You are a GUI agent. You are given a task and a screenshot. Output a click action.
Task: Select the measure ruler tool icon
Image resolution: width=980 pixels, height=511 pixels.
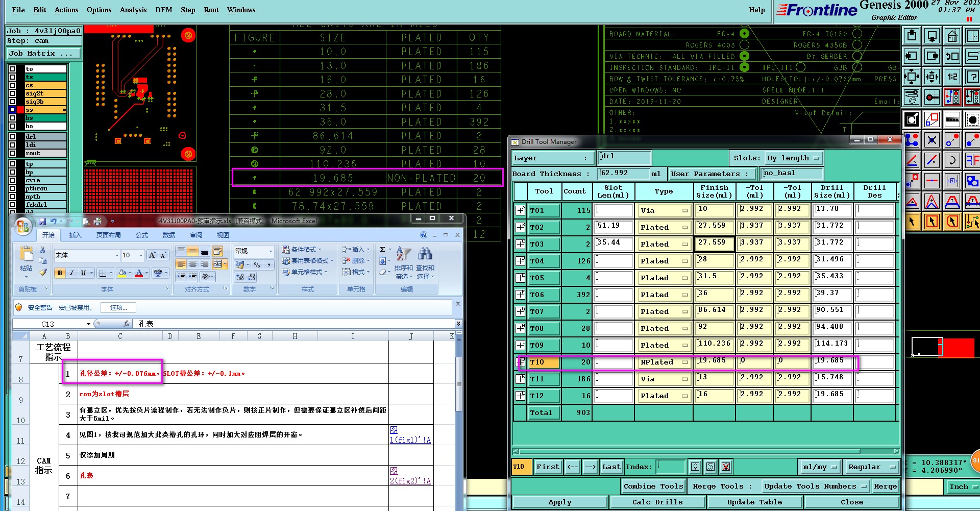pyautogui.click(x=952, y=119)
